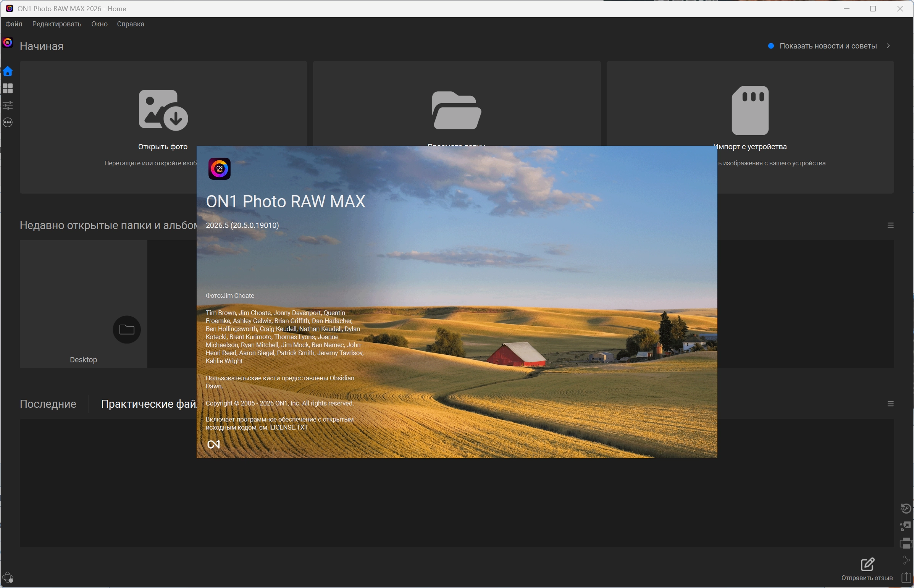Click the Print icon
This screenshot has width=914, height=588.
906,543
